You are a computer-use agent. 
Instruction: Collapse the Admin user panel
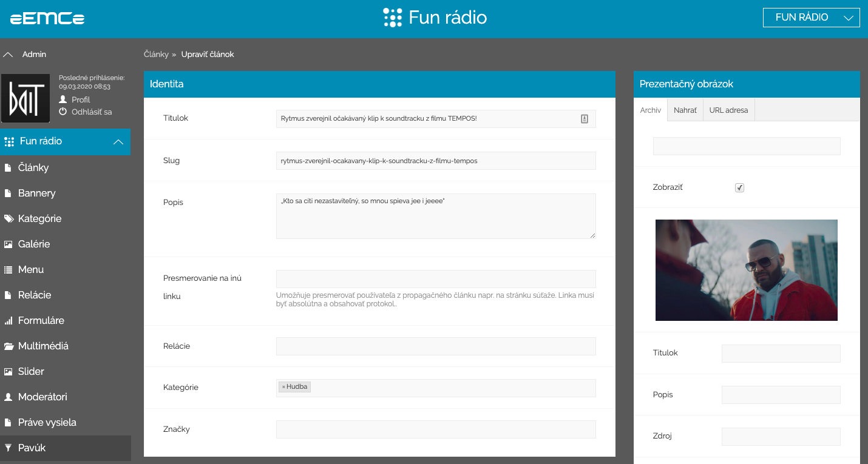tap(8, 55)
